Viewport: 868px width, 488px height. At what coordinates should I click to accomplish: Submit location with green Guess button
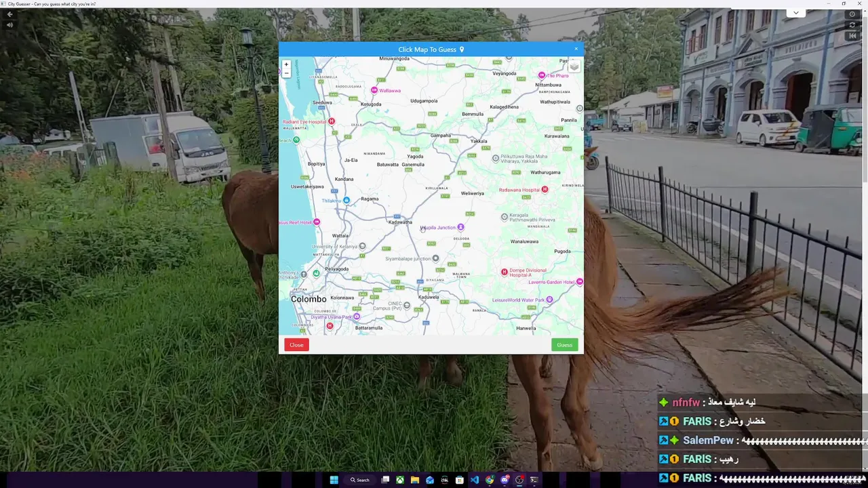[x=565, y=345]
